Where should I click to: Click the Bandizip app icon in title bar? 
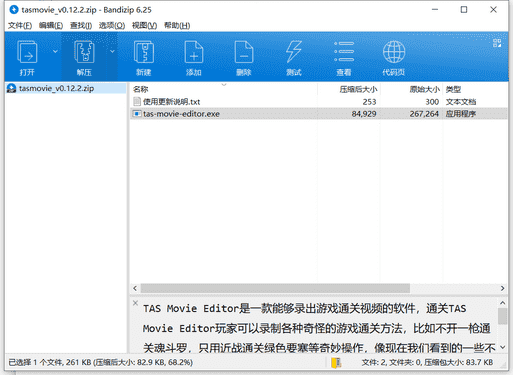14,10
